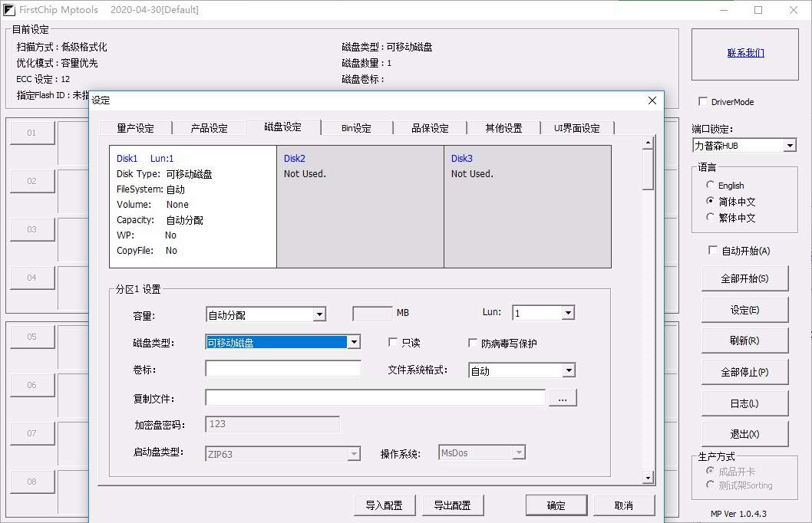Enable 防病毒写保护 write protection
Image resolution: width=812 pixels, height=523 pixels.
tap(473, 342)
